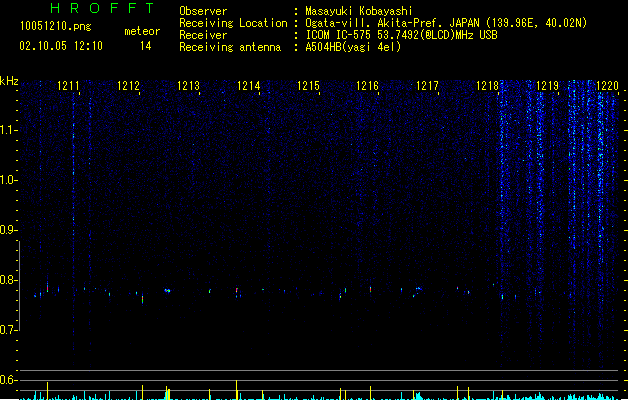
Task: Click the meteor label
Action: [x=142, y=31]
